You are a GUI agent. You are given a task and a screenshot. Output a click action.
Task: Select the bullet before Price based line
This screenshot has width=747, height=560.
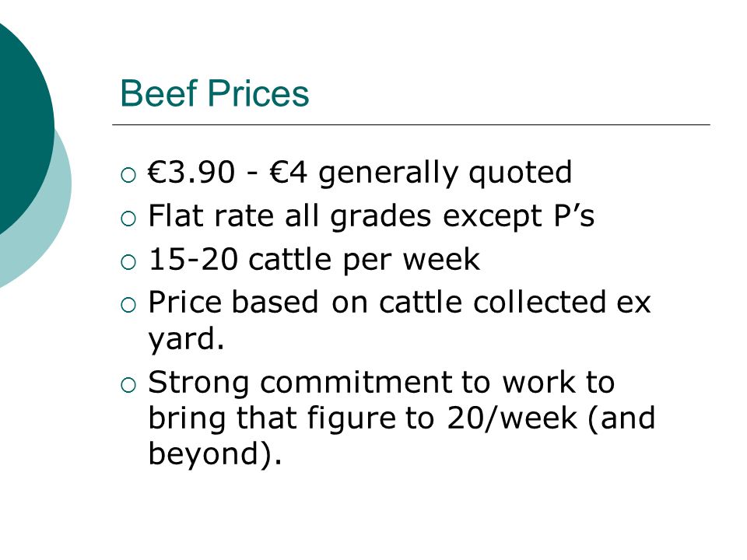tap(128, 305)
